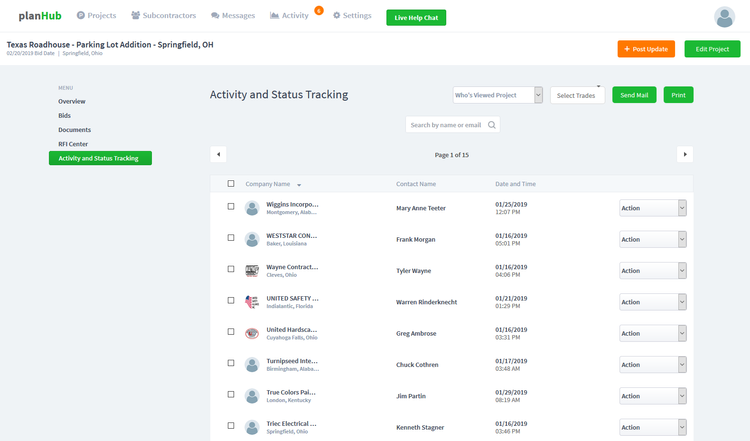
Task: Click the Activity notification badge
Action: [x=318, y=10]
